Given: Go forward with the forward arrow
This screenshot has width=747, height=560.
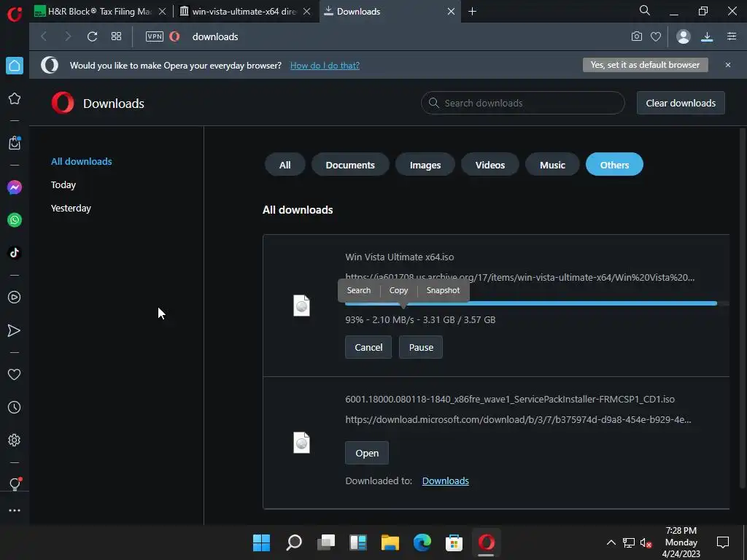Looking at the screenshot, I should (68, 36).
